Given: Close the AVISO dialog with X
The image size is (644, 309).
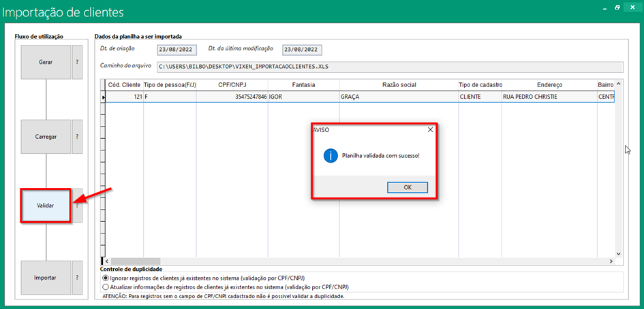Looking at the screenshot, I should (x=430, y=129).
